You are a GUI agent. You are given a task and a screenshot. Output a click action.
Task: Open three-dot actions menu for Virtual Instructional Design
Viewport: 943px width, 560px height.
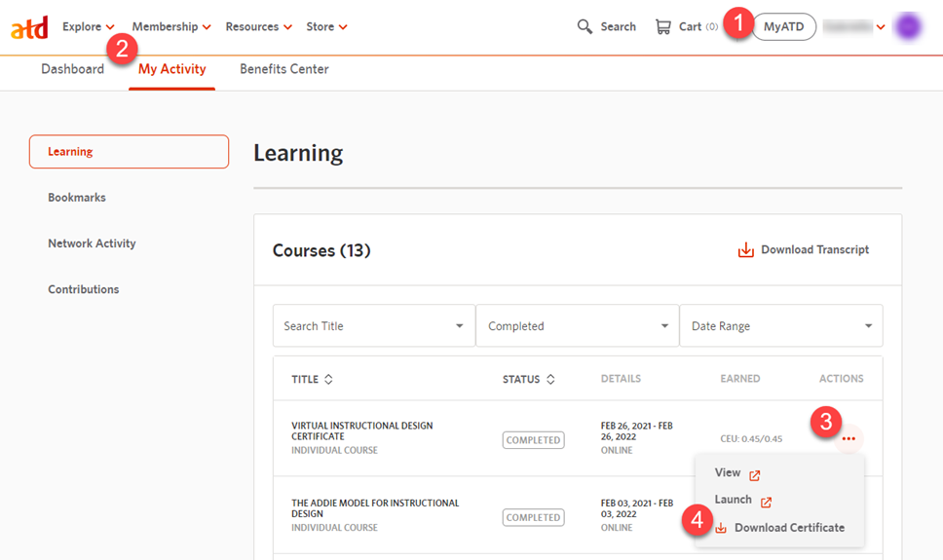point(849,439)
